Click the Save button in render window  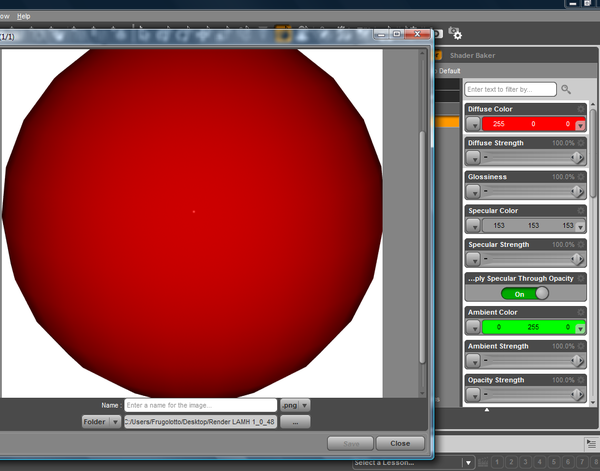(x=351, y=443)
